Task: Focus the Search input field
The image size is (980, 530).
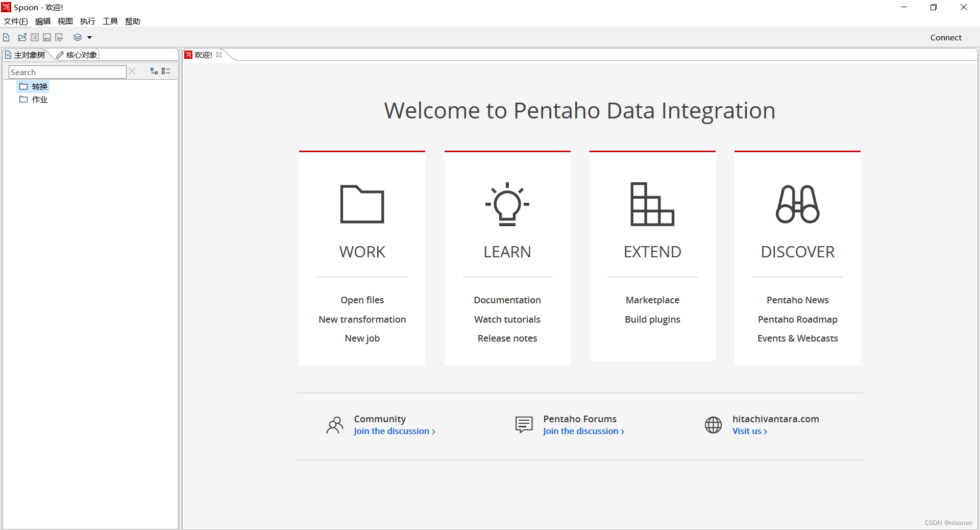Action: [x=67, y=72]
